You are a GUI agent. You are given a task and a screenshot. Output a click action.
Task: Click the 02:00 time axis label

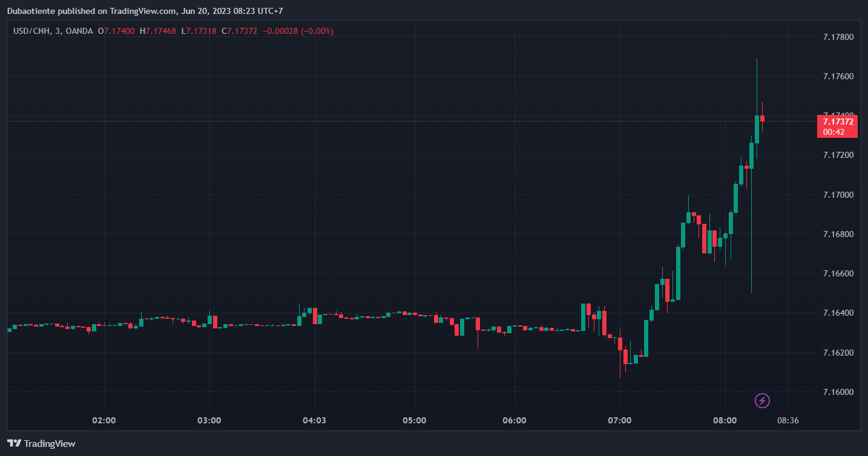104,420
